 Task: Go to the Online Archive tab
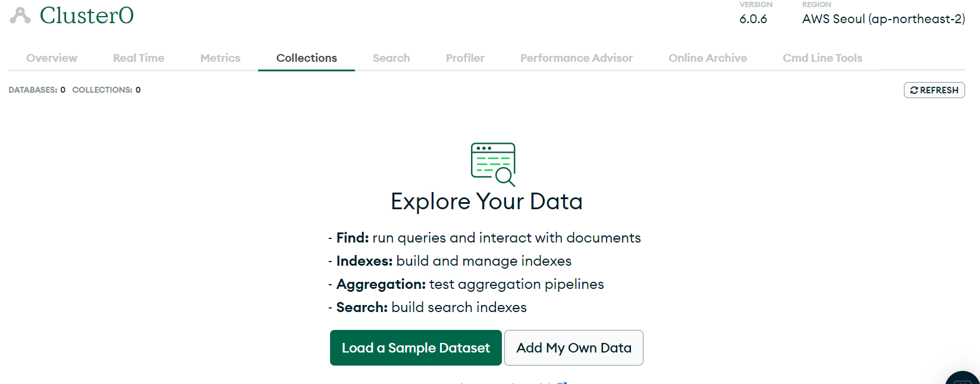pyautogui.click(x=708, y=58)
